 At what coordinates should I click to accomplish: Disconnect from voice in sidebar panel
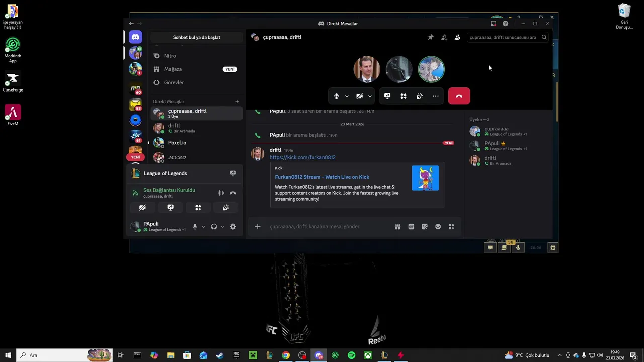[x=233, y=193]
